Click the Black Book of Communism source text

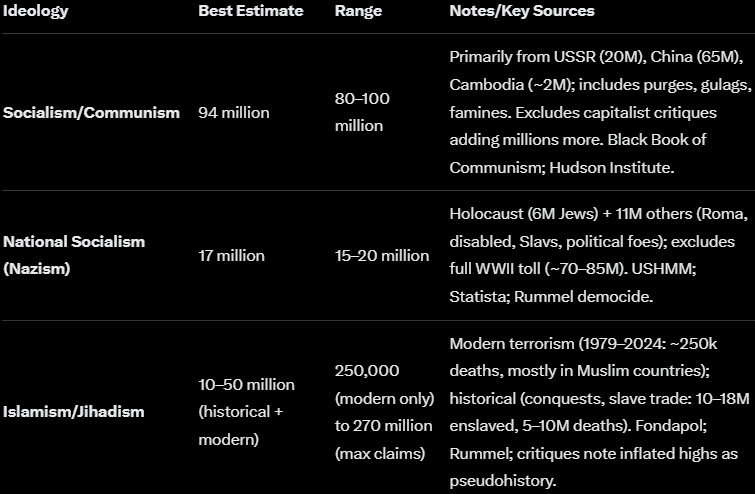click(x=651, y=140)
